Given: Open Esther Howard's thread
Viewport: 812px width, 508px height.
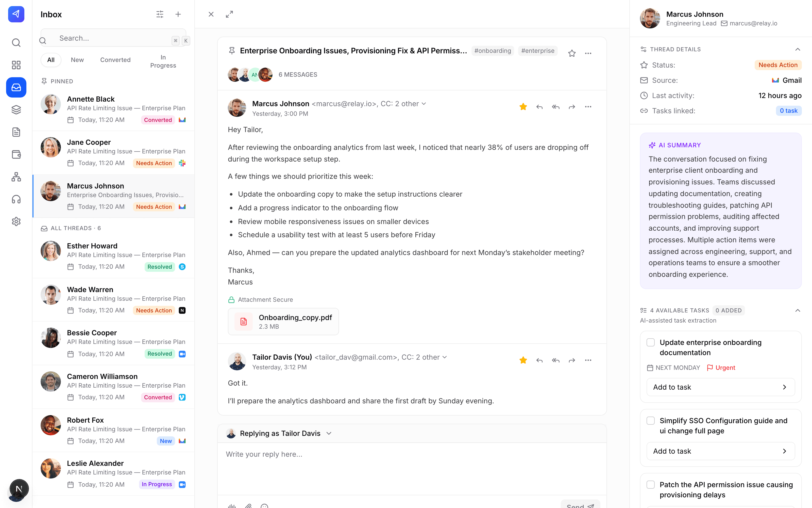Looking at the screenshot, I should pyautogui.click(x=113, y=256).
